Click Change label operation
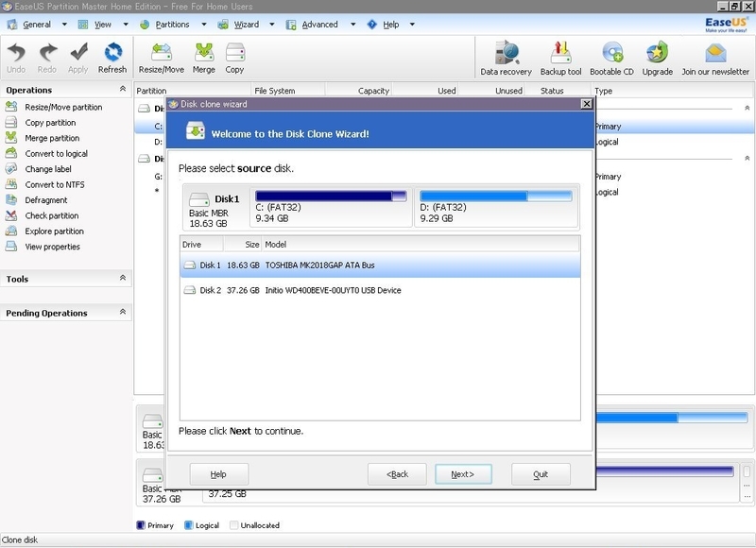This screenshot has height=548, width=756. [x=38, y=169]
